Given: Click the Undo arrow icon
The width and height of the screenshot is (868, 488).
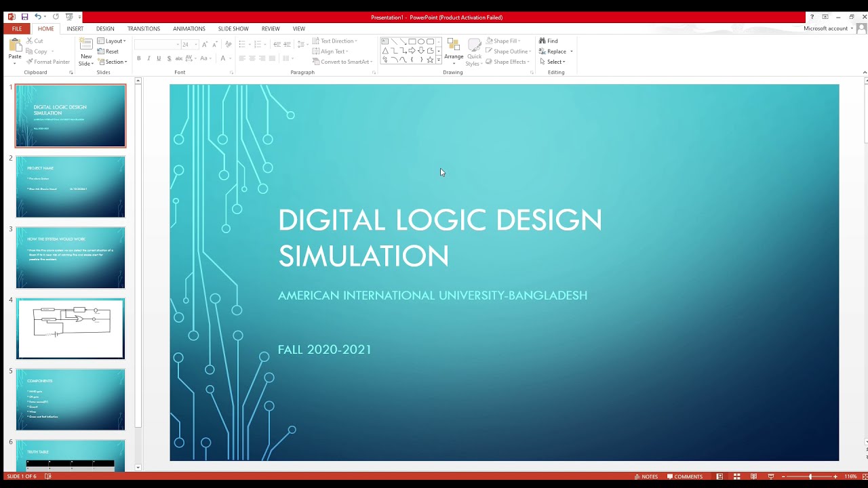Looking at the screenshot, I should coord(37,17).
